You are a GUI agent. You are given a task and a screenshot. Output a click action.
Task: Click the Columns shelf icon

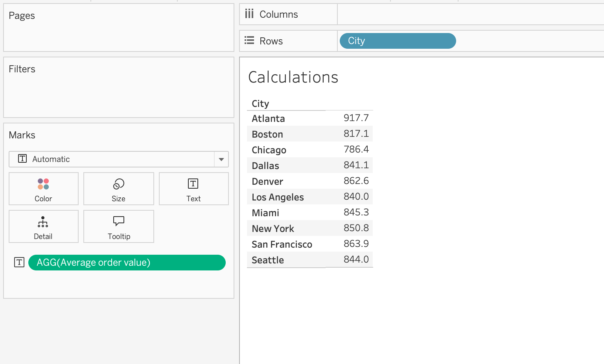coord(249,14)
